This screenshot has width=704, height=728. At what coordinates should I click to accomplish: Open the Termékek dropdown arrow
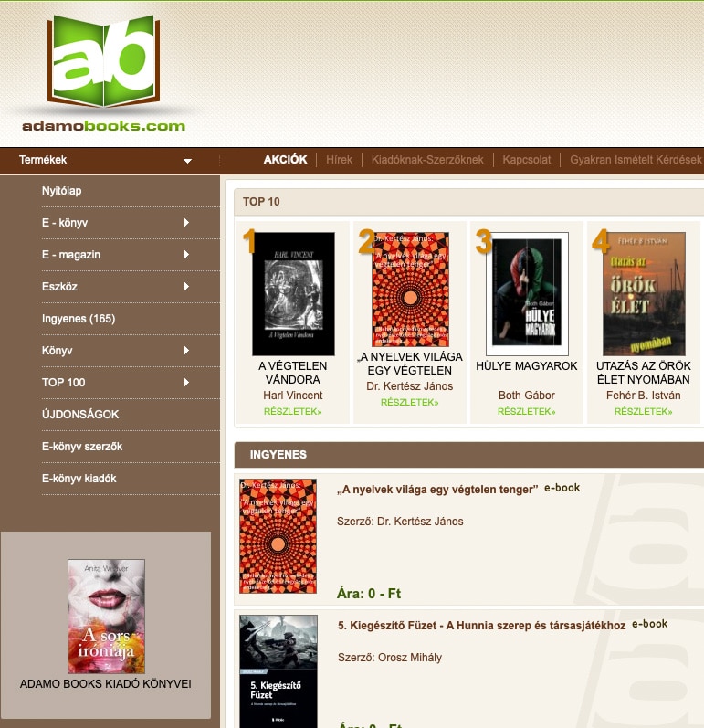click(187, 161)
